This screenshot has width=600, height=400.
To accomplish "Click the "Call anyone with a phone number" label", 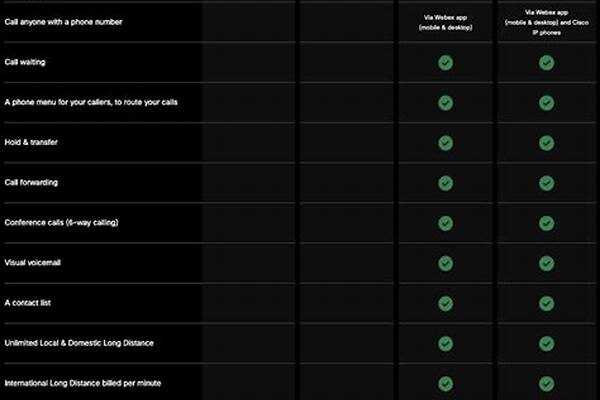I will click(x=64, y=21).
